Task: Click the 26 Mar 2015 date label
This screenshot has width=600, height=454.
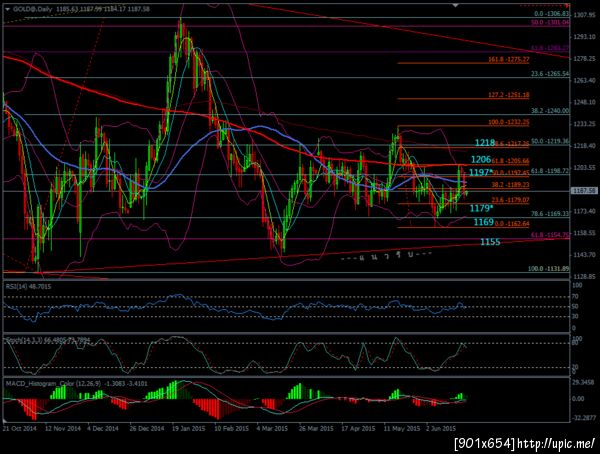Action: pos(316,428)
